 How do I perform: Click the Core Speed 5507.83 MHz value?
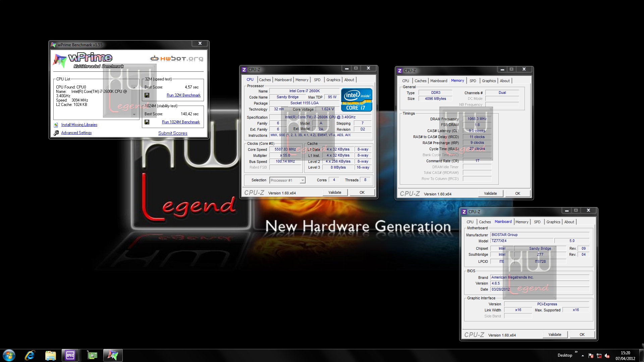pos(285,149)
